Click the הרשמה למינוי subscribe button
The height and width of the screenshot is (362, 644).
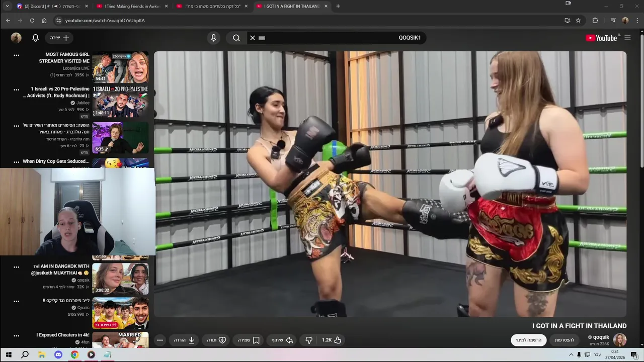coord(528,340)
